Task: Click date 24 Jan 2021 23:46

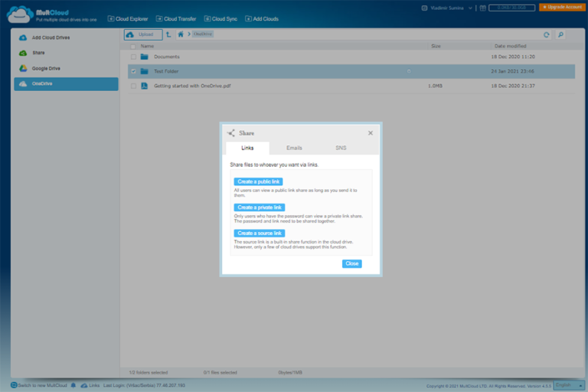Action: pos(513,71)
